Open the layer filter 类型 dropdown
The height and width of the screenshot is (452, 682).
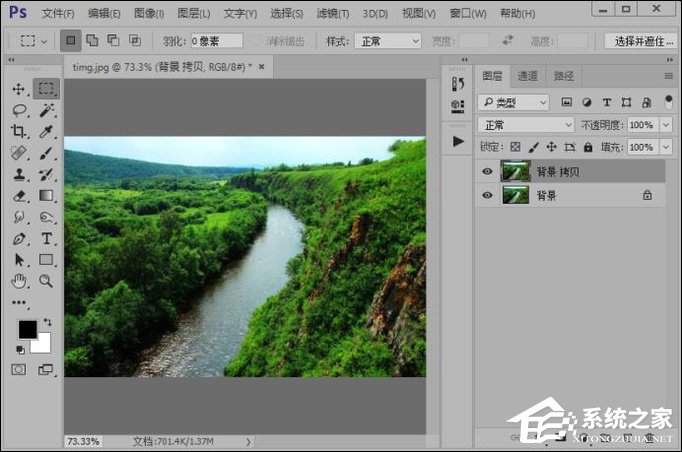coord(513,102)
